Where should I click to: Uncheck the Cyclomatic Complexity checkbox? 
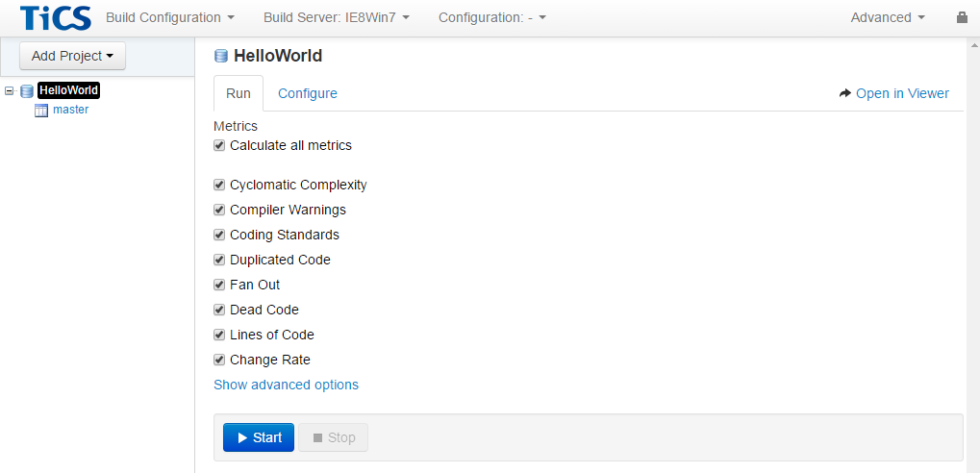tap(219, 185)
